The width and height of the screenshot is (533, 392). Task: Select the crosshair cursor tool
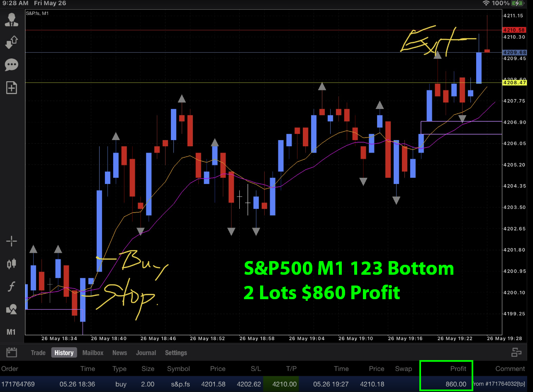11,241
